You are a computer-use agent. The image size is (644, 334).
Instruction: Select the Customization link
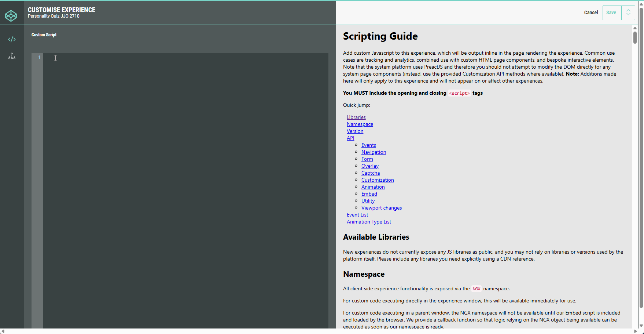377,180
